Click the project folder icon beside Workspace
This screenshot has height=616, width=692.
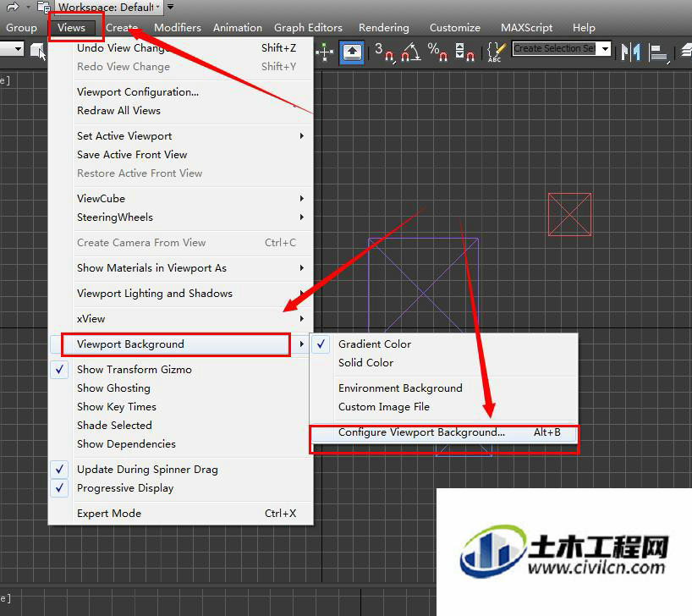44,7
